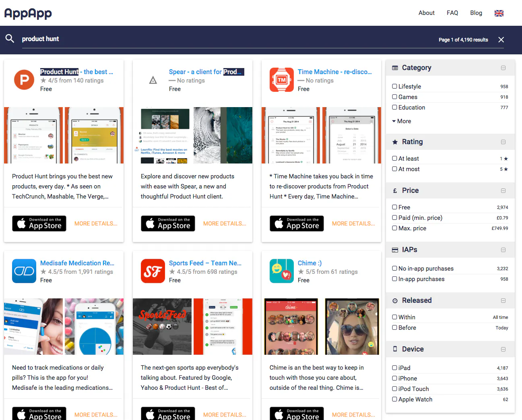Image resolution: width=522 pixels, height=420 pixels.
Task: Open the Chime app icon
Action: tap(282, 271)
